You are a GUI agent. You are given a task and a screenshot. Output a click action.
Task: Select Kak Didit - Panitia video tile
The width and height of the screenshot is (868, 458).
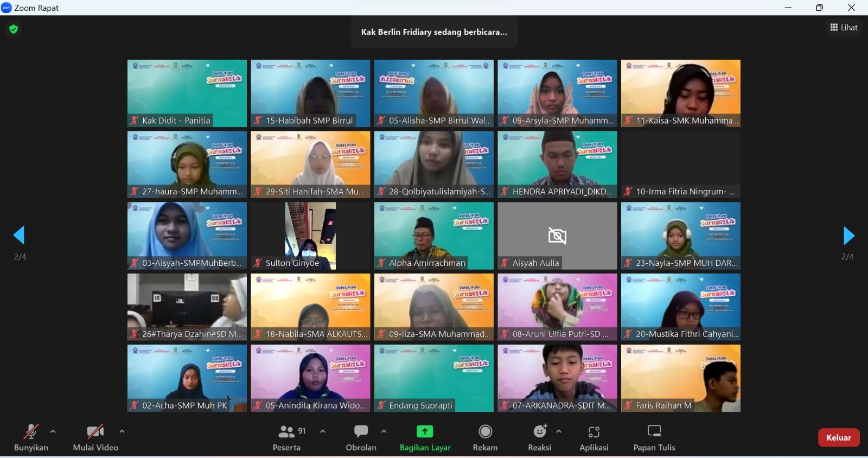(x=187, y=93)
